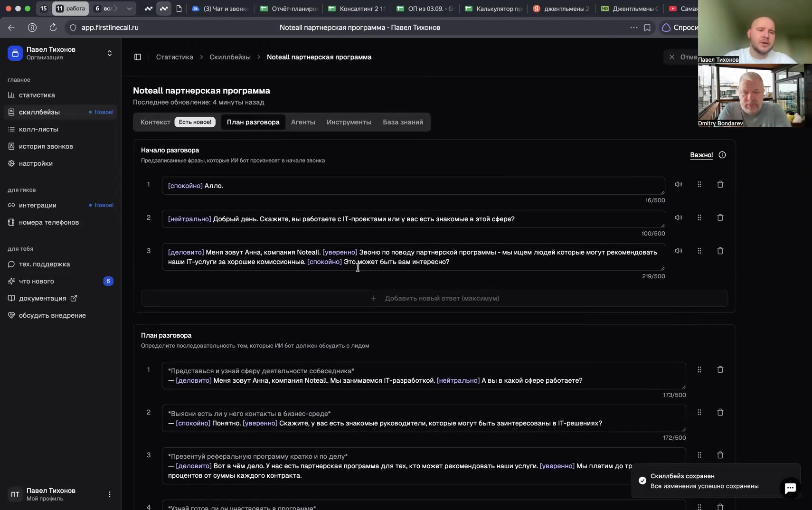This screenshot has width=812, height=510.
Task: Open the 'Инструменты' tab
Action: 349,122
